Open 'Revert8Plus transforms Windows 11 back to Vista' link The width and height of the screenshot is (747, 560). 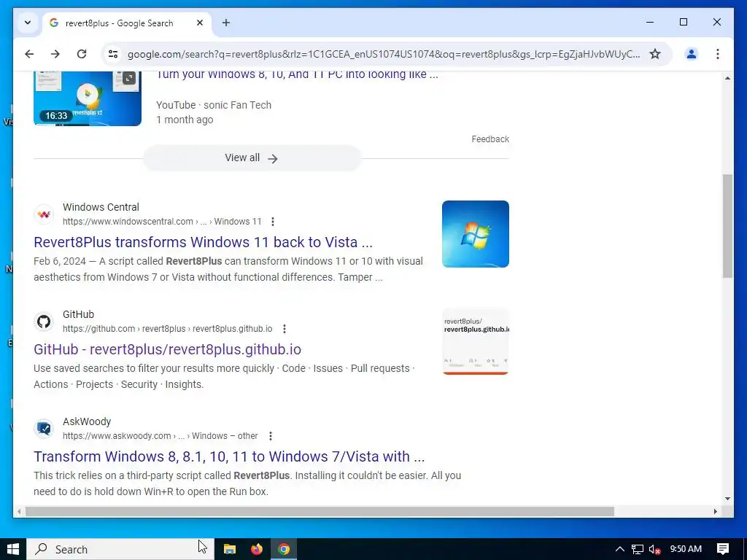pos(203,242)
